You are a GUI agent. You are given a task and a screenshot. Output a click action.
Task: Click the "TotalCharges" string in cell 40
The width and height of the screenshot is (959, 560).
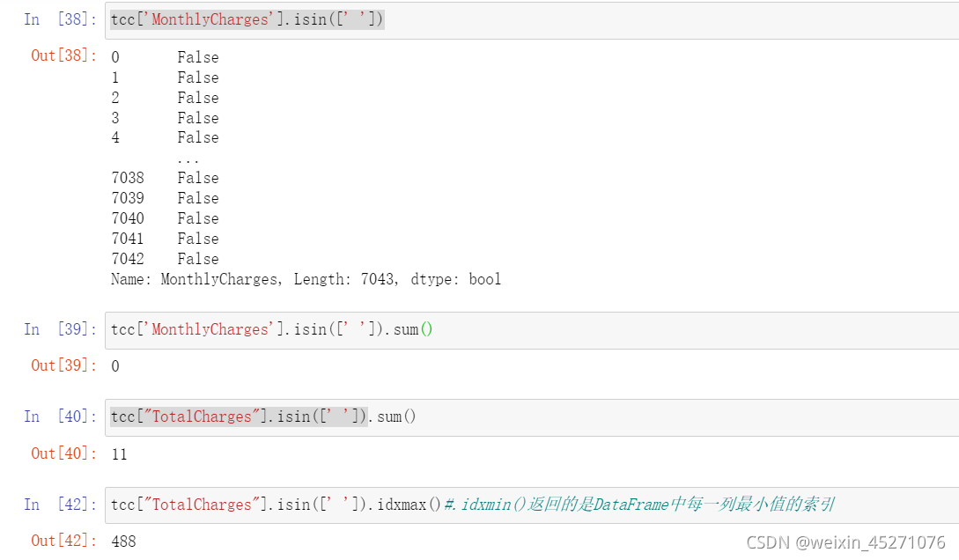point(203,417)
